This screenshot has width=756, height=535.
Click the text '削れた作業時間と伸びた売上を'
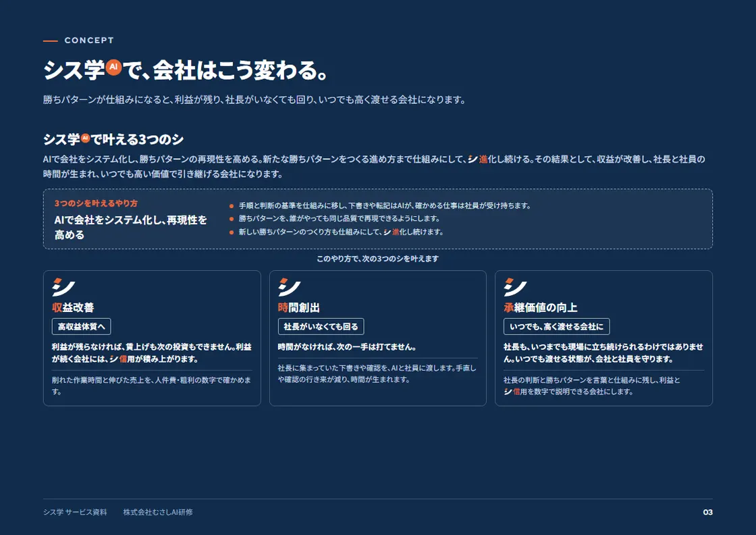click(x=152, y=386)
